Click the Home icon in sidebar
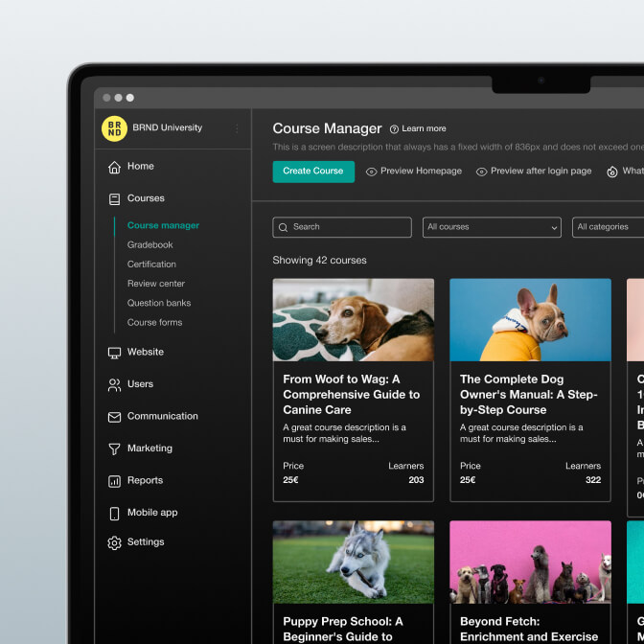 click(x=115, y=167)
